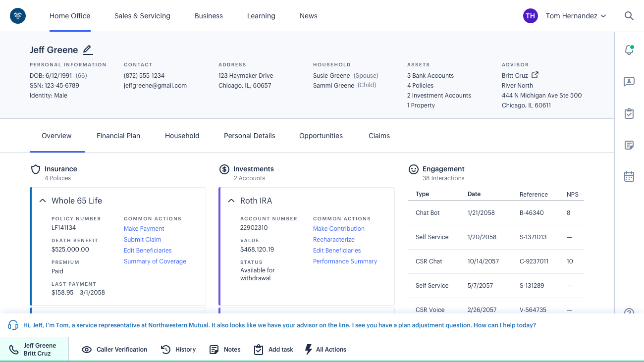Switch to Claims tab
This screenshot has height=362, width=644.
pyautogui.click(x=379, y=136)
